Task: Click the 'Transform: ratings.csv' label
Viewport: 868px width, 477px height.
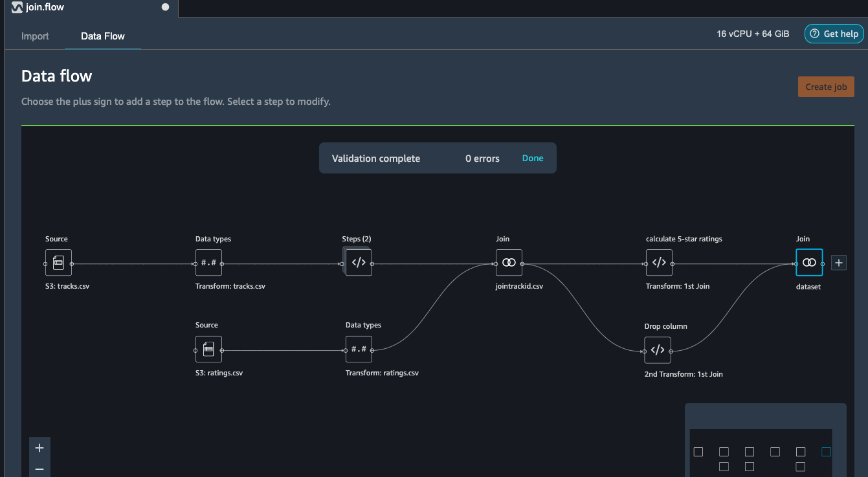Action: (x=382, y=373)
